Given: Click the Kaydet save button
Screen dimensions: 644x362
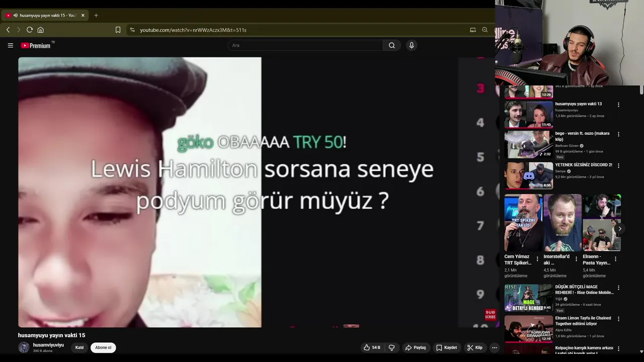Looking at the screenshot, I should tap(447, 347).
